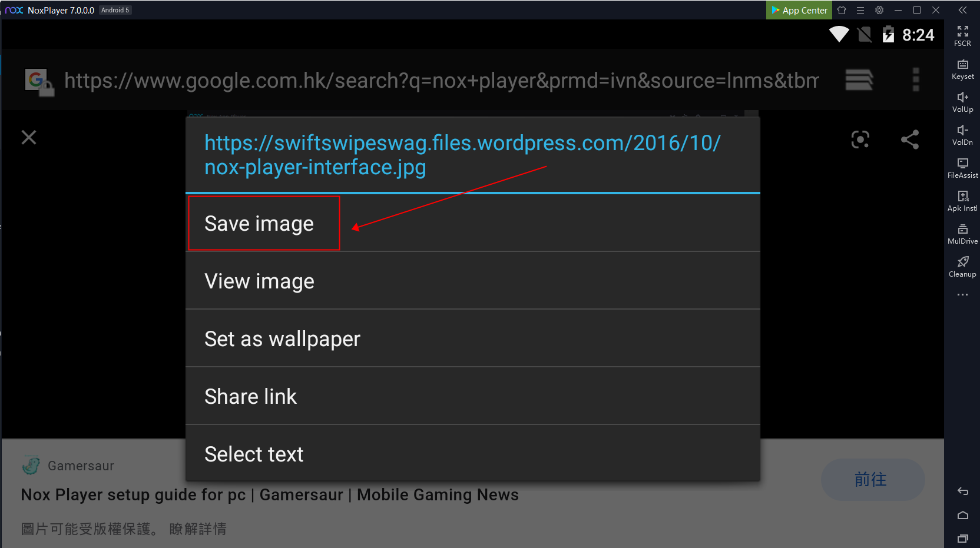The height and width of the screenshot is (548, 980).
Task: Click the Wi-Fi status icon
Action: [839, 35]
